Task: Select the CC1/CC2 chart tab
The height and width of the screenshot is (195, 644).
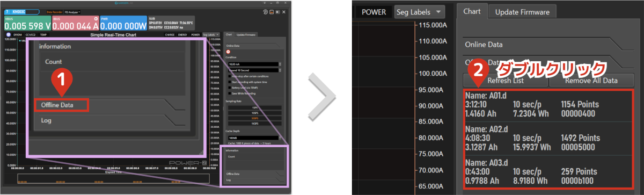Action: point(30,34)
